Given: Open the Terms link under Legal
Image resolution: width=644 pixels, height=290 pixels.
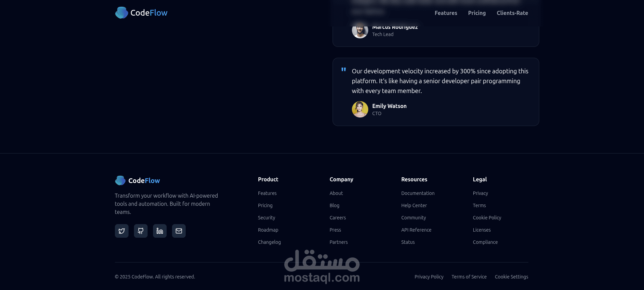Looking at the screenshot, I should click(479, 205).
